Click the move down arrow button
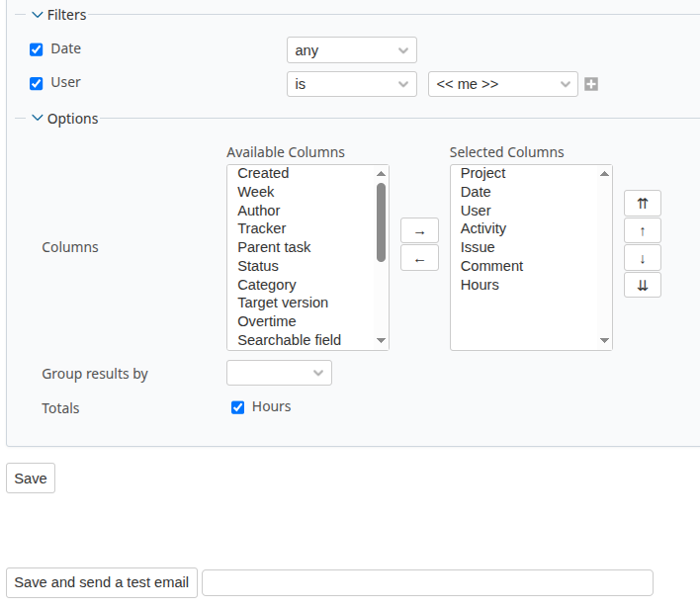Viewport: 700px width, 610px height. 642,258
